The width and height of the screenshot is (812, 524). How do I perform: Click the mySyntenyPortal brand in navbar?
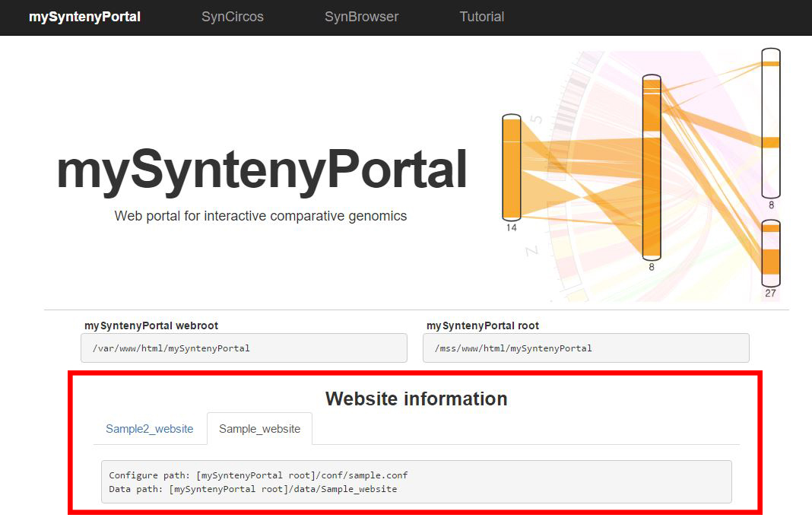coord(84,17)
